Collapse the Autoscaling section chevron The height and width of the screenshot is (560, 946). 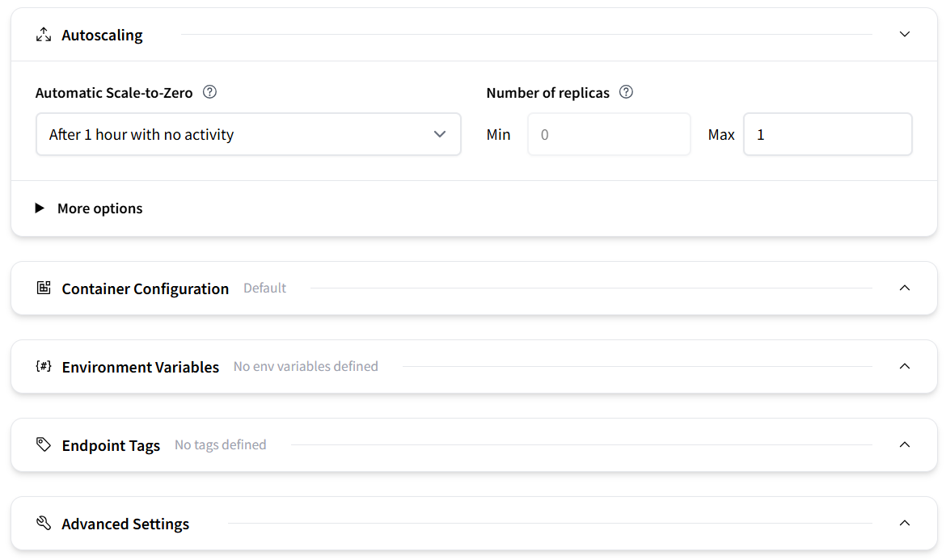[x=905, y=35]
